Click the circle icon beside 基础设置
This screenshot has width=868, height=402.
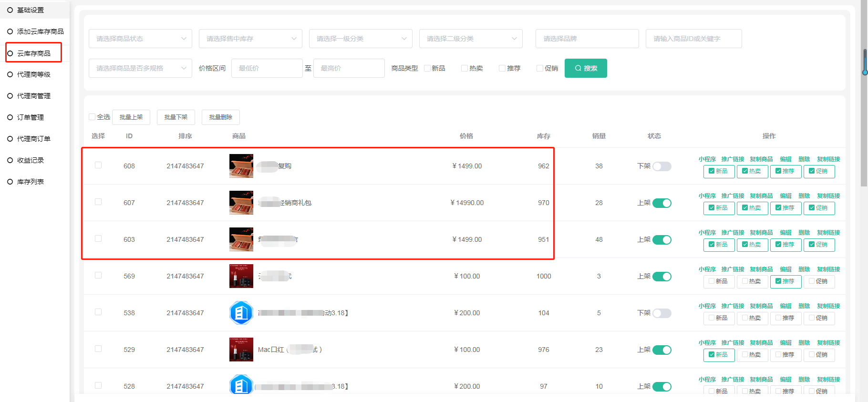tap(10, 10)
